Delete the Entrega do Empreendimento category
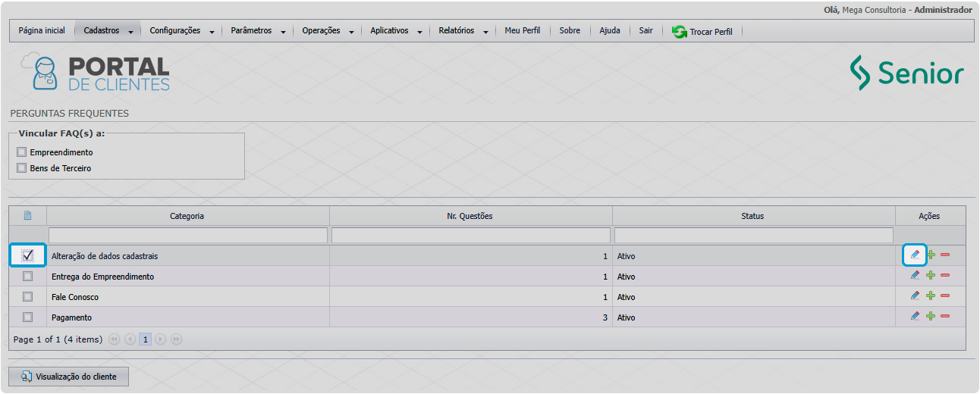This screenshot has height=394, width=980. (x=945, y=276)
